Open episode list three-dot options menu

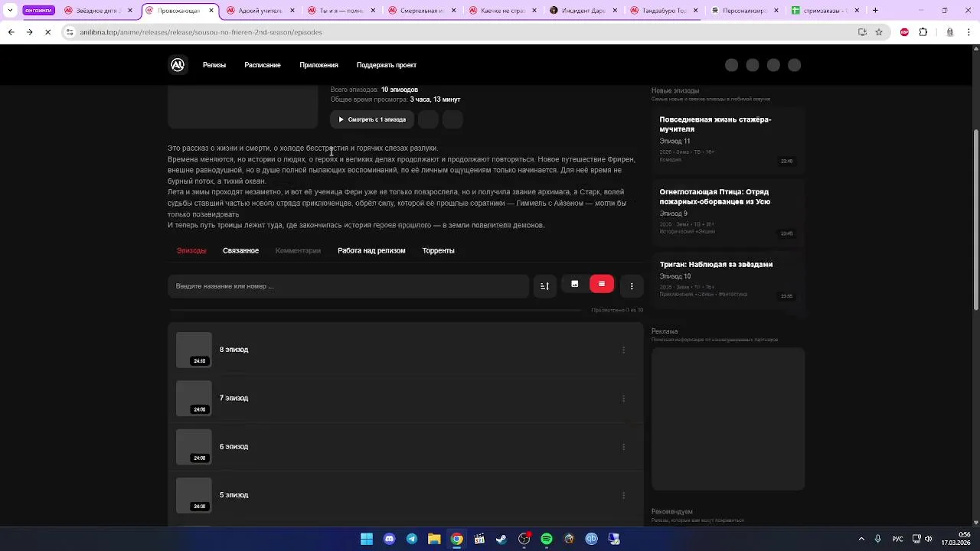click(632, 286)
